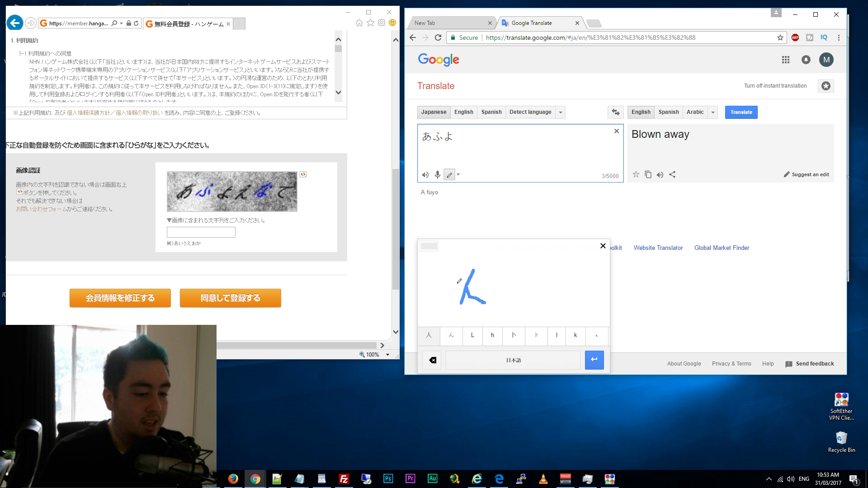Bookmark this page with the star

(780, 38)
